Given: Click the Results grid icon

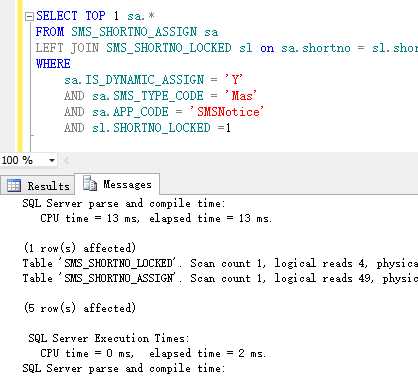Looking at the screenshot, I should (x=14, y=186).
